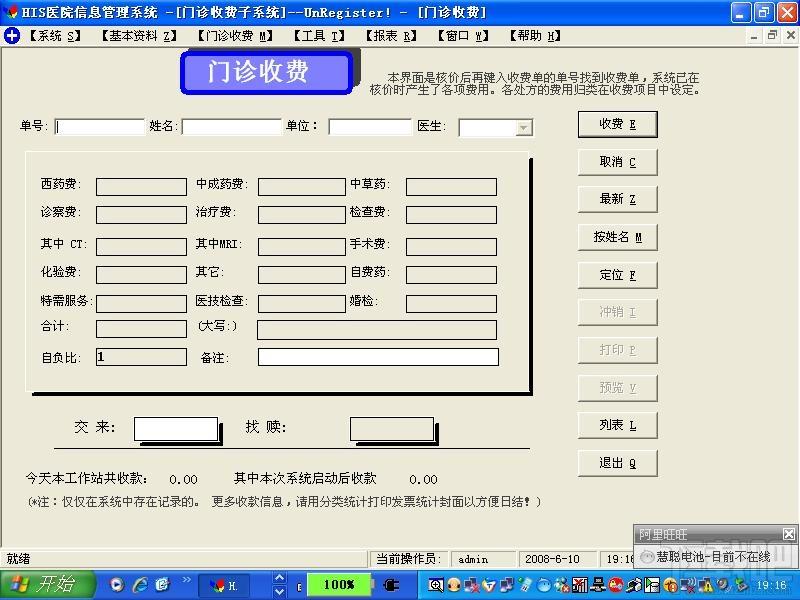800x600 pixels.
Task: Click the 列表 L button
Action: [x=617, y=425]
